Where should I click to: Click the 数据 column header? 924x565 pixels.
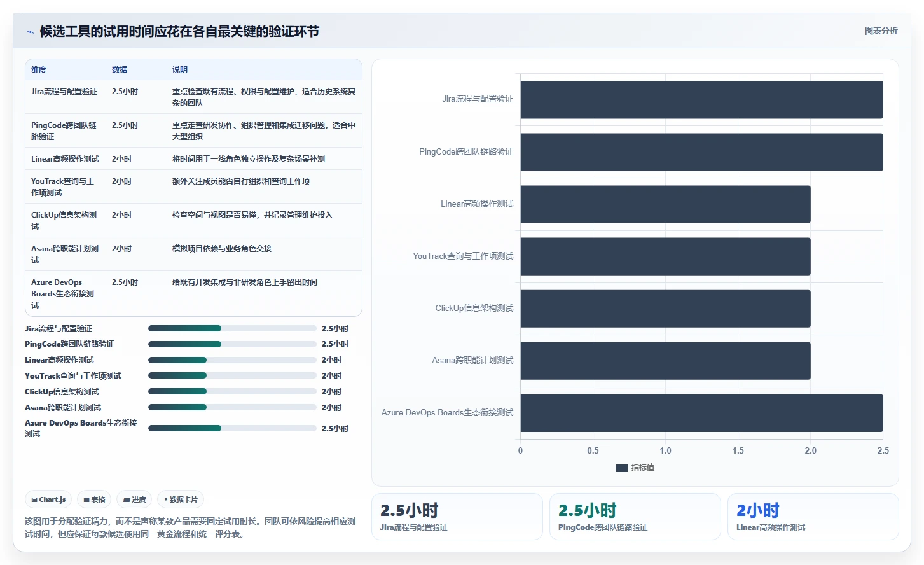click(x=120, y=70)
